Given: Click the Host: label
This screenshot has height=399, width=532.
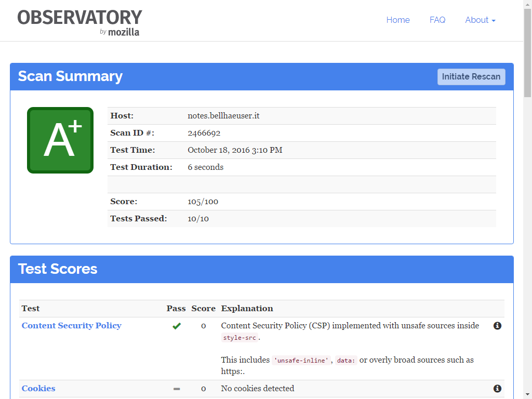Looking at the screenshot, I should 122,116.
